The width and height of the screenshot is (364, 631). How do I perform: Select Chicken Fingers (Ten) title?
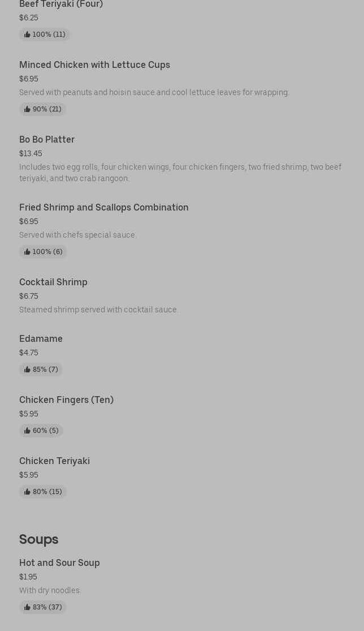[66, 400]
